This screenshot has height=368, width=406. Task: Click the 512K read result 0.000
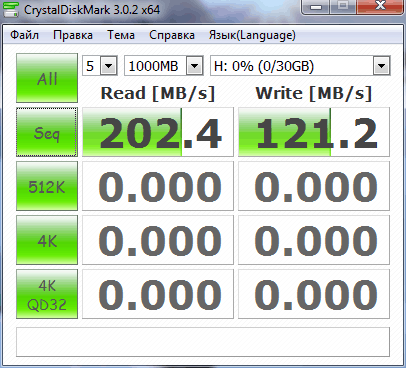(158, 186)
